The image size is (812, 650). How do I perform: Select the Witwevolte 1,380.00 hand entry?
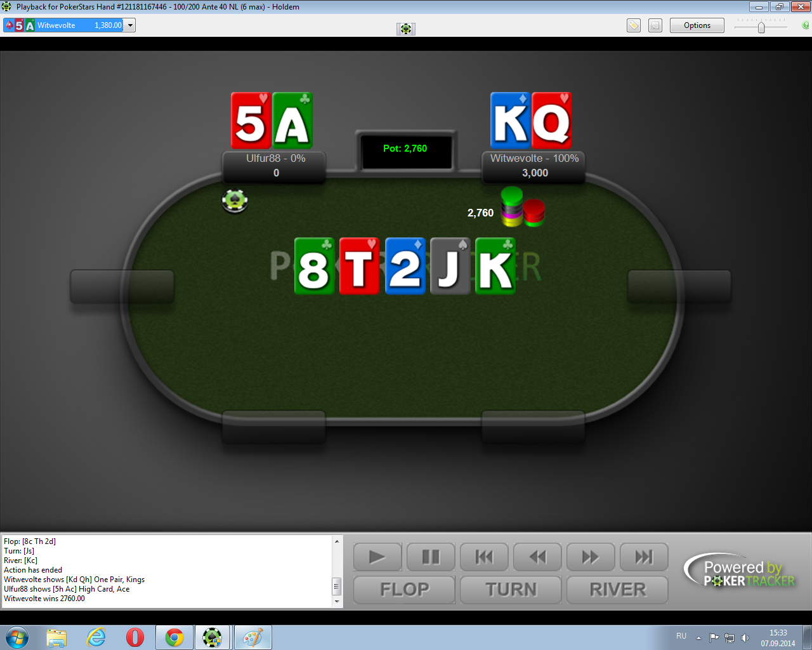(64, 25)
